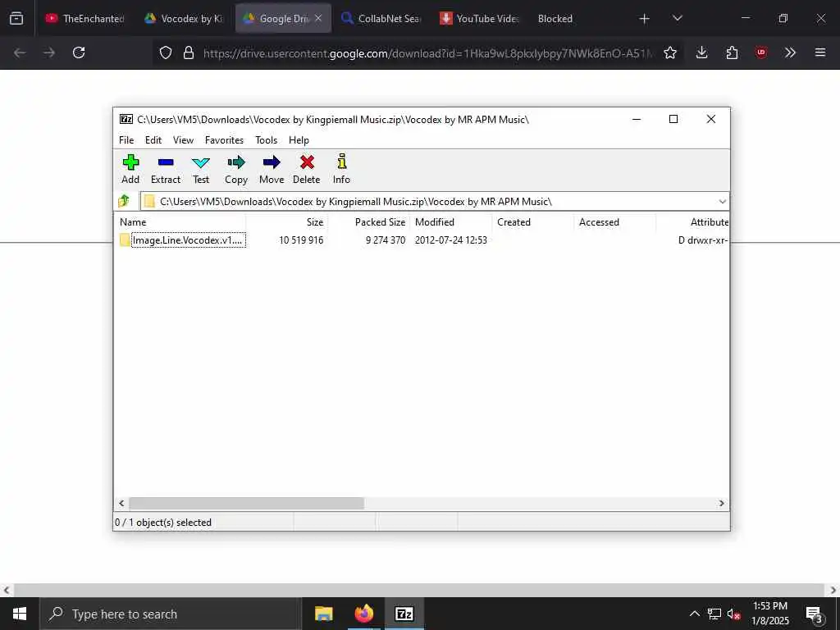Viewport: 840px width, 630px height.
Task: Click the 9 274 370 packed size value
Action: point(386,240)
